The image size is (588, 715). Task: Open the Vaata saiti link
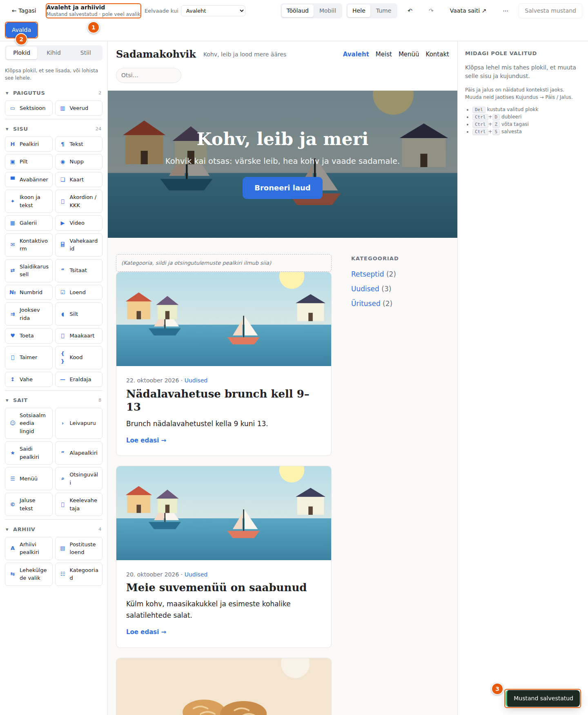[468, 11]
